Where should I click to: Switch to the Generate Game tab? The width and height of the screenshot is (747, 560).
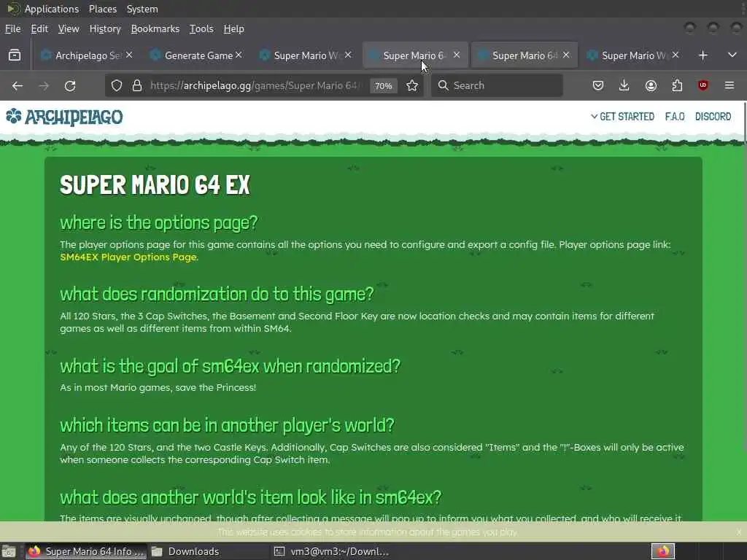click(x=198, y=55)
